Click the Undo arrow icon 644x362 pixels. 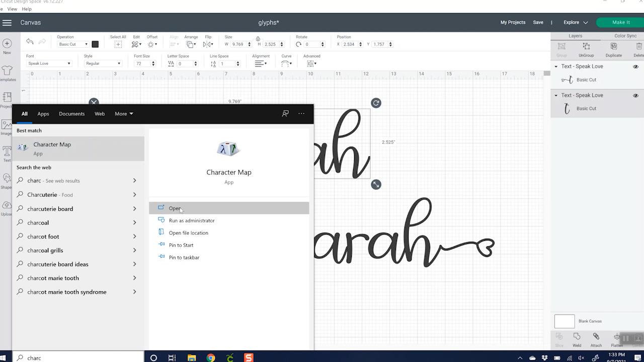30,42
